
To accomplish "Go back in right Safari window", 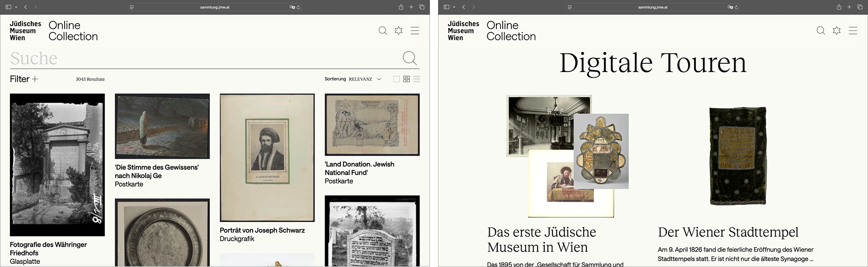I will point(463,7).
